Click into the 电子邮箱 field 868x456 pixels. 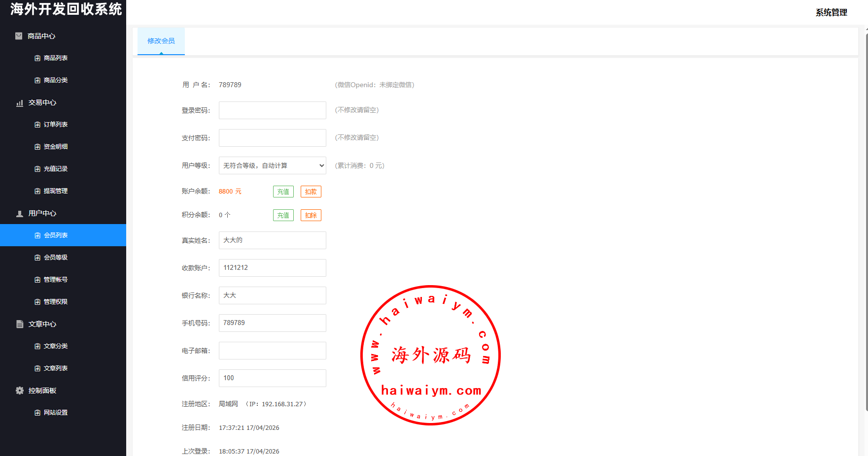[x=272, y=351]
